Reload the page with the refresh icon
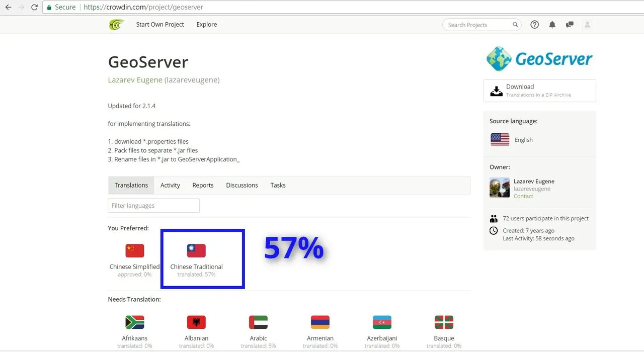Image resolution: width=644 pixels, height=352 pixels. (x=34, y=8)
